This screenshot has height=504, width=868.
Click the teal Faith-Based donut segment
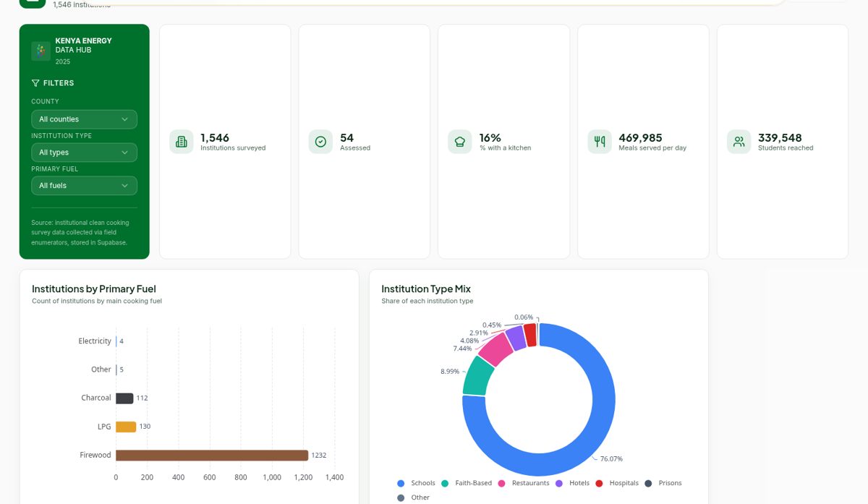point(477,377)
